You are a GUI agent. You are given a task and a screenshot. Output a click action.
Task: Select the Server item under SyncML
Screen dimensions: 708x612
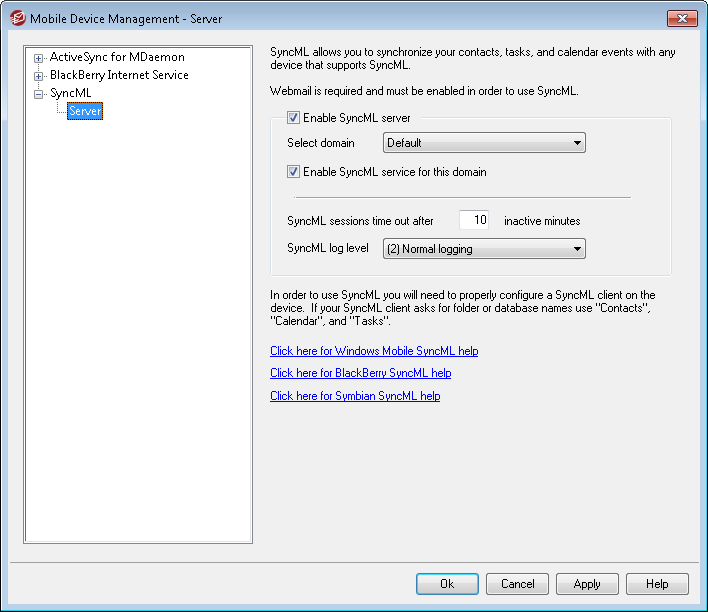pos(85,111)
